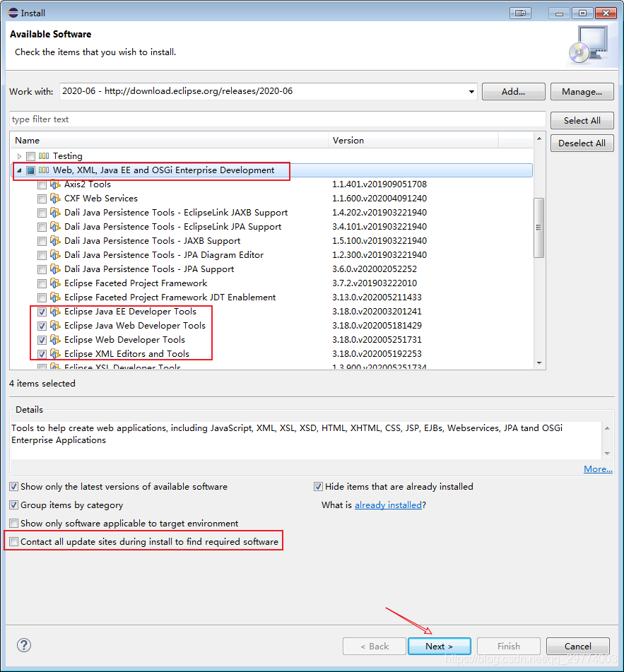Screen dimensions: 624x672
Task: Click the Next > button
Action: (x=440, y=647)
